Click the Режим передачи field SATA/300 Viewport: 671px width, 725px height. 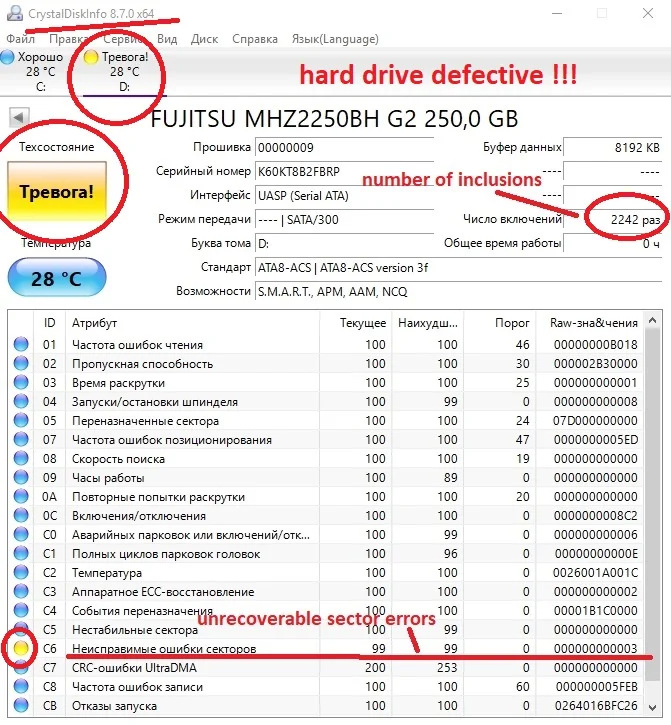coord(344,220)
